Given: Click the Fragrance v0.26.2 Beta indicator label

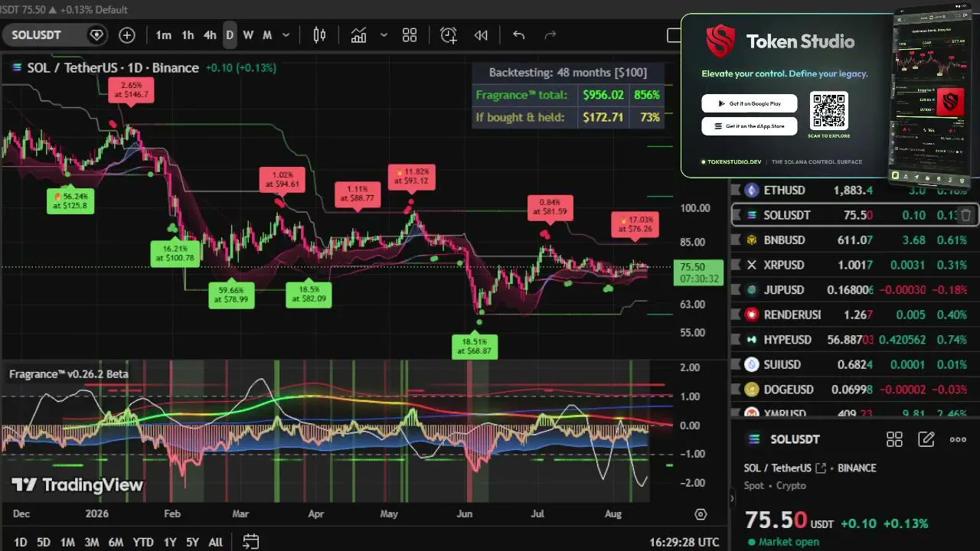Looking at the screenshot, I should pos(69,374).
